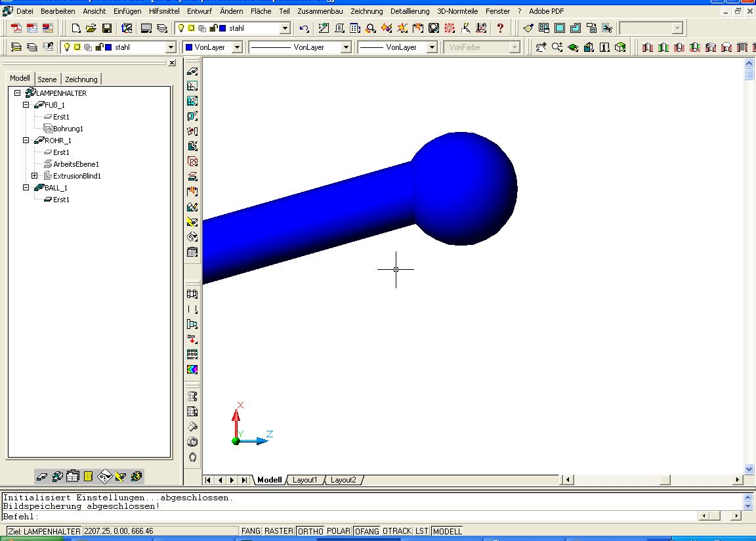756x541 pixels.
Task: Collapse the ROHR_1 tree node
Action: coord(26,141)
